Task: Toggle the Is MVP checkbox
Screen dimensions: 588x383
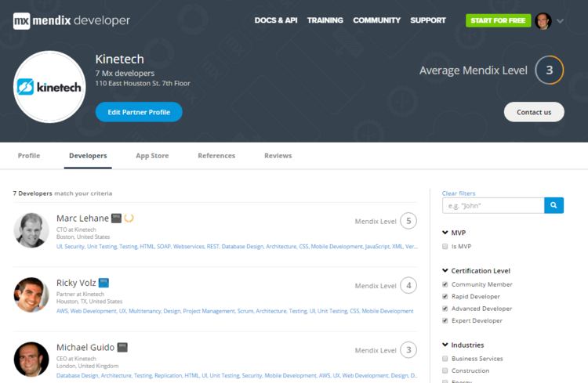Action: (x=445, y=246)
